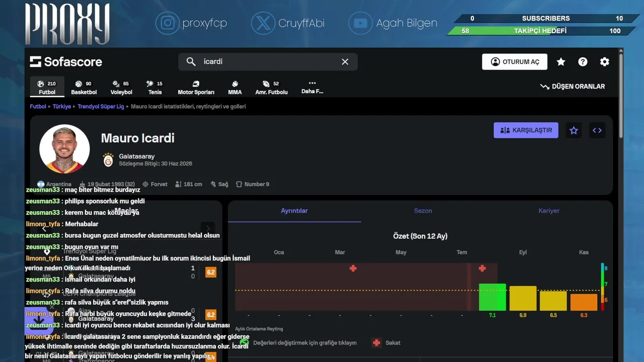Click the purple download overlay icon
This screenshot has width=644, height=362.
click(39, 321)
